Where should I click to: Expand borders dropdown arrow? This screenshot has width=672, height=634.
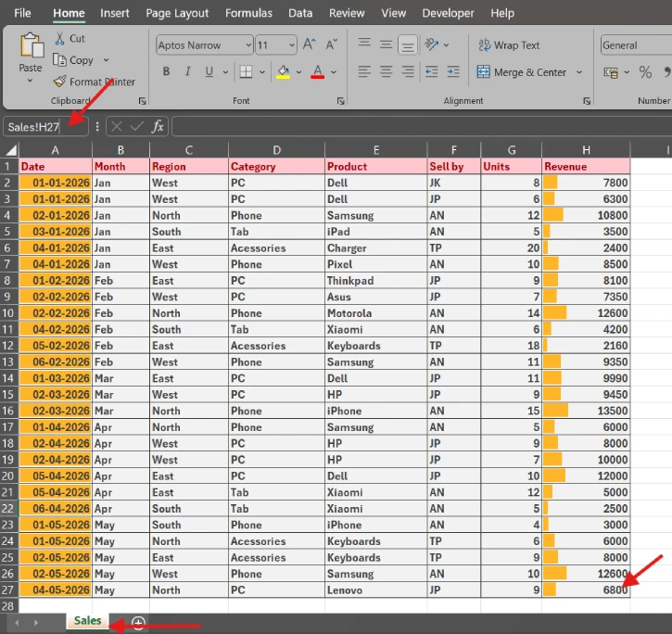click(262, 72)
